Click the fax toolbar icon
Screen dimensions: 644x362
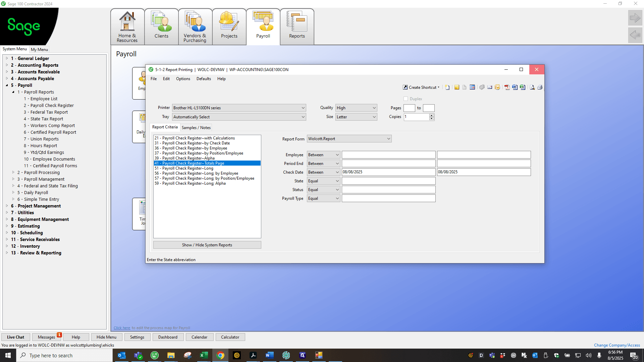pyautogui.click(x=482, y=87)
